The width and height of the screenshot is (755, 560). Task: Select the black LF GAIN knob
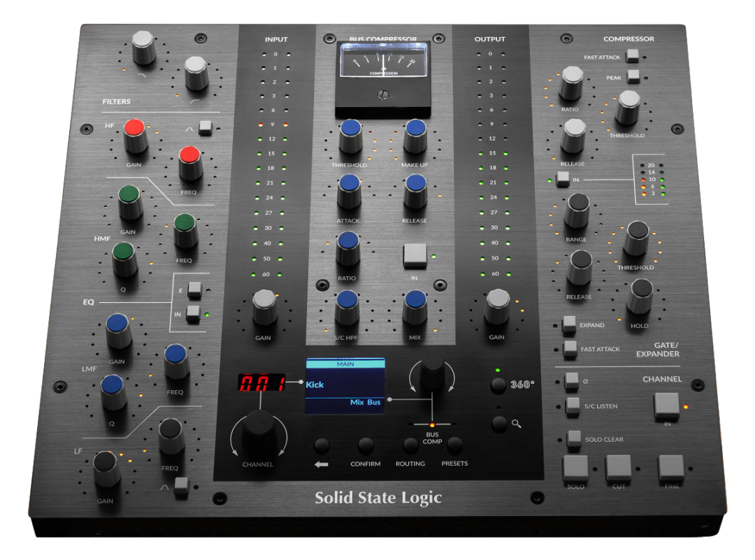coord(106,468)
